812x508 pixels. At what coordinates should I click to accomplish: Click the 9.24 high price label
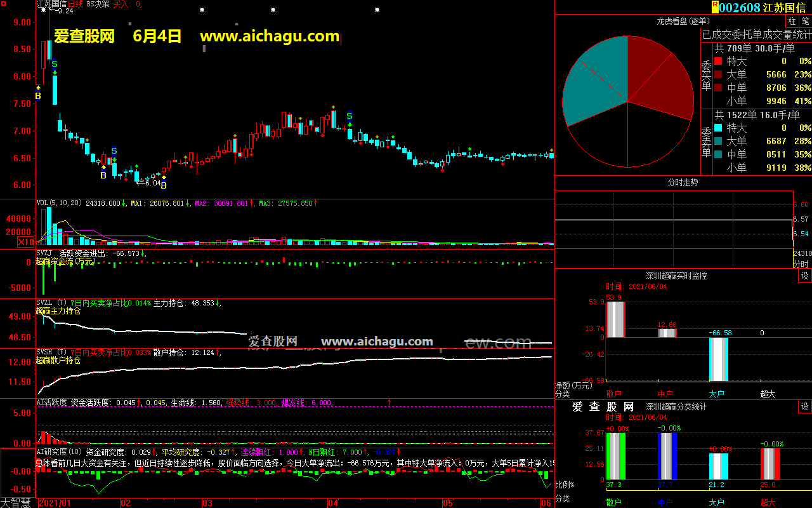(x=65, y=11)
